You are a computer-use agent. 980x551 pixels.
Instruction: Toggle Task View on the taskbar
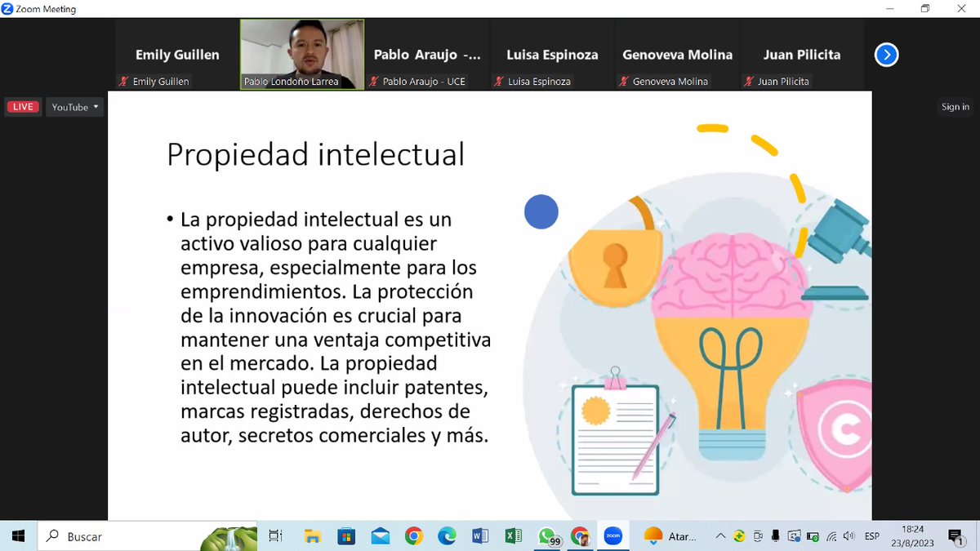pos(275,536)
